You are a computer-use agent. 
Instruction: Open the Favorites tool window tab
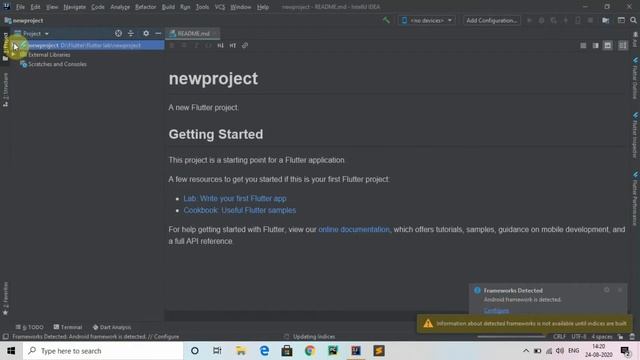(x=5, y=298)
